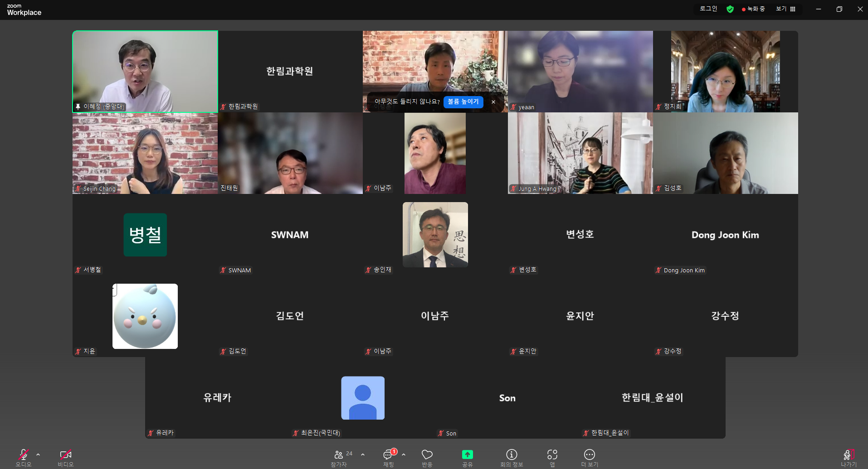Restore down the Zoom window
868x469 pixels.
click(x=839, y=9)
